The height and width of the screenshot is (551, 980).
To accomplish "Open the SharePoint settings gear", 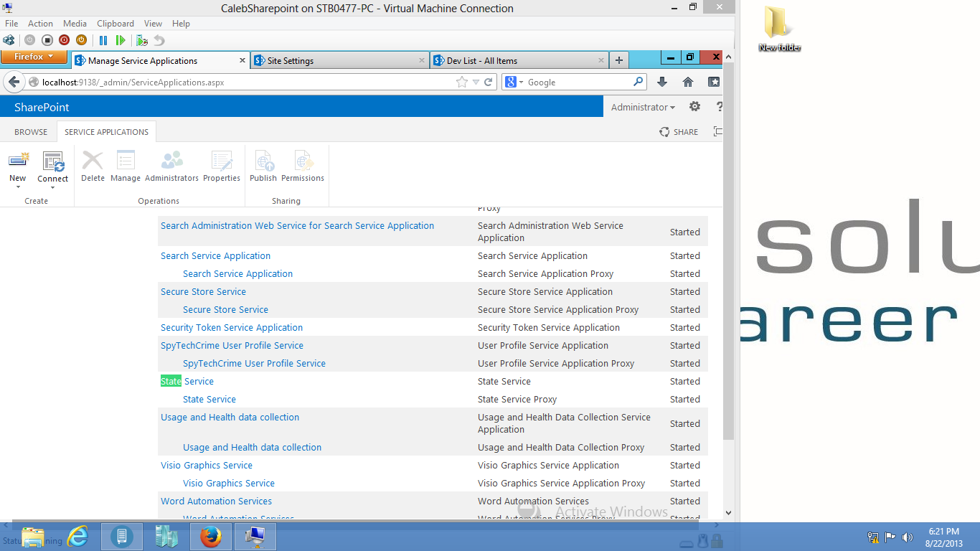I will point(694,107).
